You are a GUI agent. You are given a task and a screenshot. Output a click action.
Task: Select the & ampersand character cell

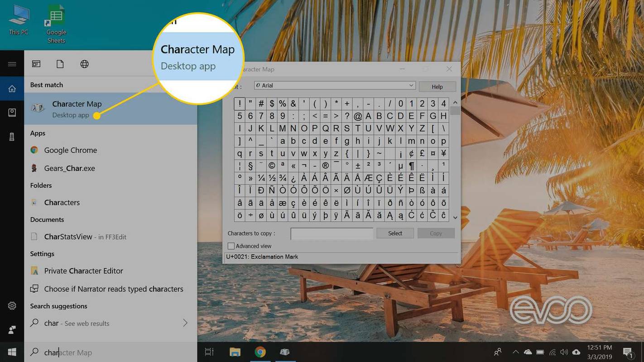coord(293,104)
